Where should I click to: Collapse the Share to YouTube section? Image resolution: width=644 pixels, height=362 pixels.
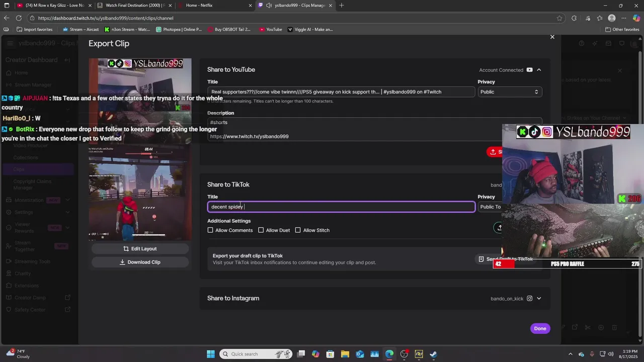pyautogui.click(x=539, y=70)
